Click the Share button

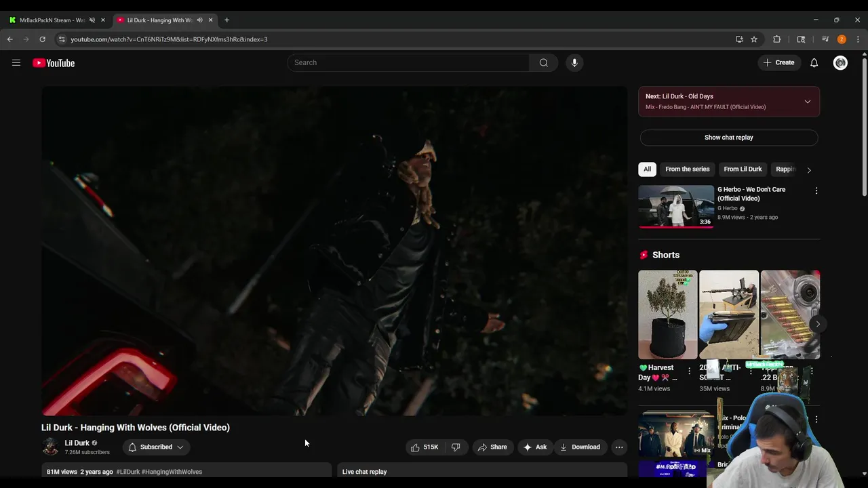(492, 447)
